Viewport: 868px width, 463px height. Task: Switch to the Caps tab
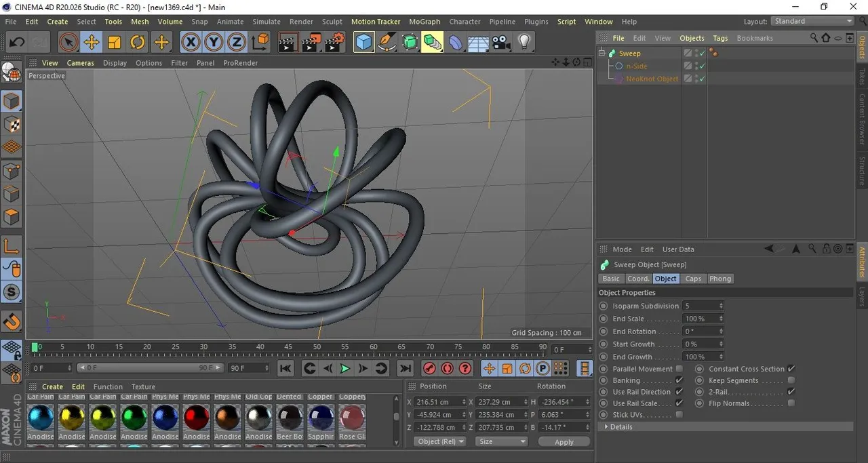click(693, 279)
